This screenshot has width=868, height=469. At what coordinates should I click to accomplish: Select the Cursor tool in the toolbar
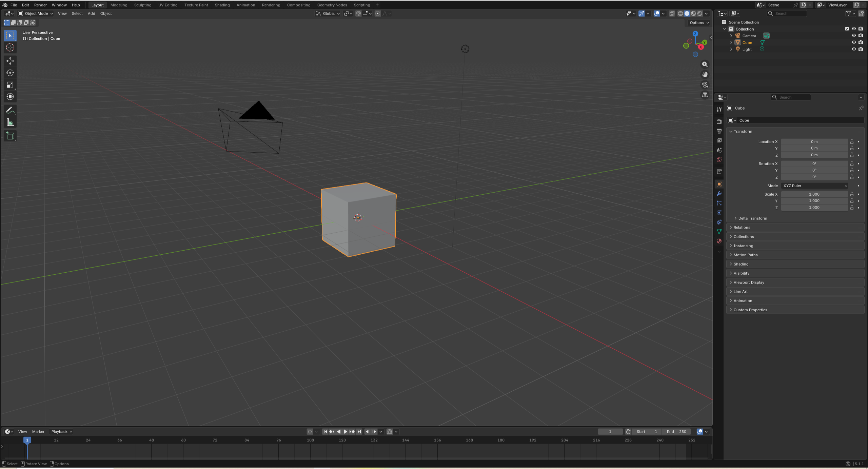[x=10, y=47]
